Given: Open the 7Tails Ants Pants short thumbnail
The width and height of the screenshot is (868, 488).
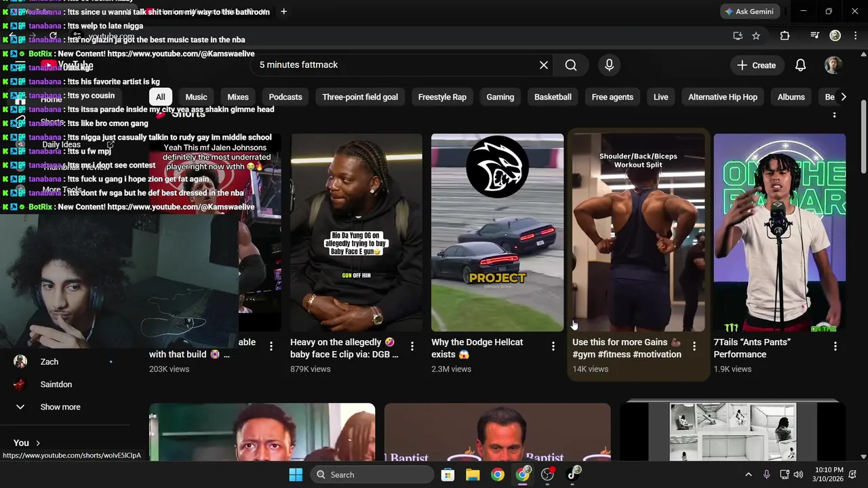Looking at the screenshot, I should pyautogui.click(x=779, y=232).
